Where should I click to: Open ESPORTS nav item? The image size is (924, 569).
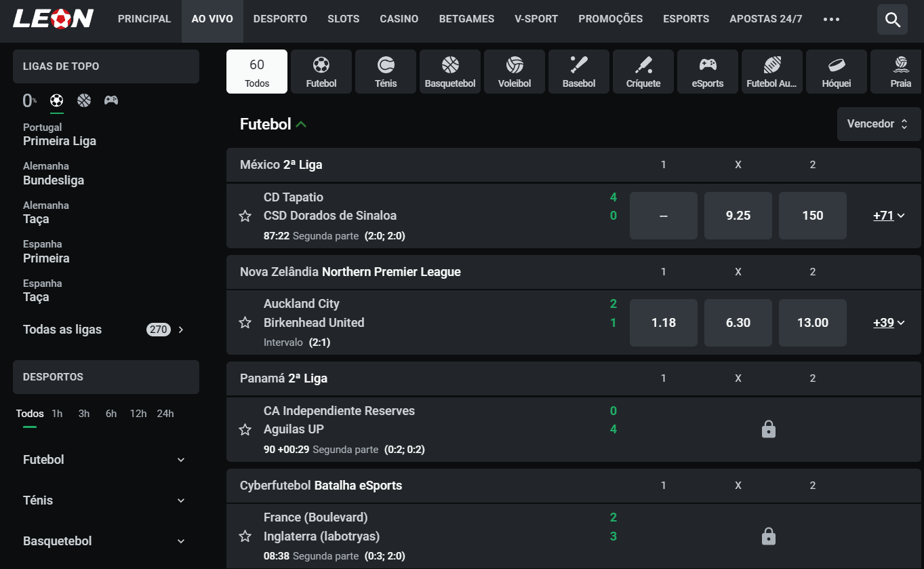point(686,19)
